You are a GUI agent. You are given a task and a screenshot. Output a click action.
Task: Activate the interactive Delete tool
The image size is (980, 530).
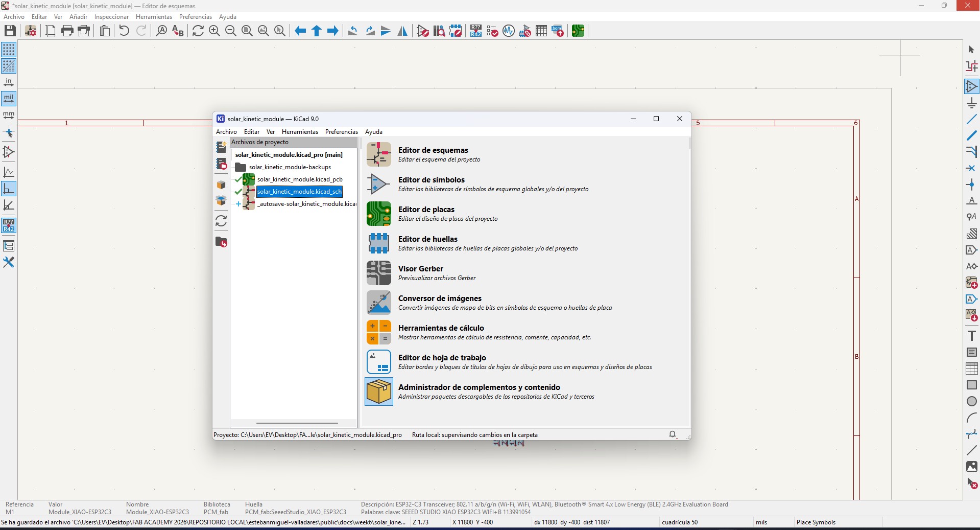point(971,483)
